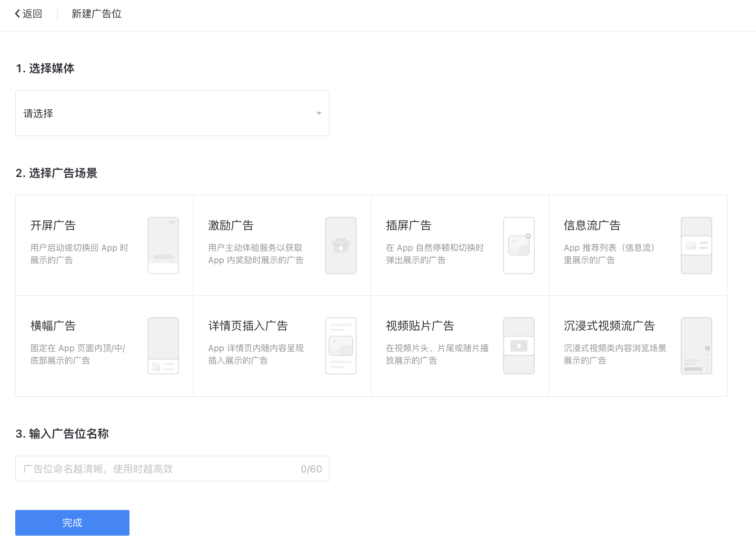The width and height of the screenshot is (756, 549).
Task: Choose the 开屏广告 title
Action: [x=53, y=225]
